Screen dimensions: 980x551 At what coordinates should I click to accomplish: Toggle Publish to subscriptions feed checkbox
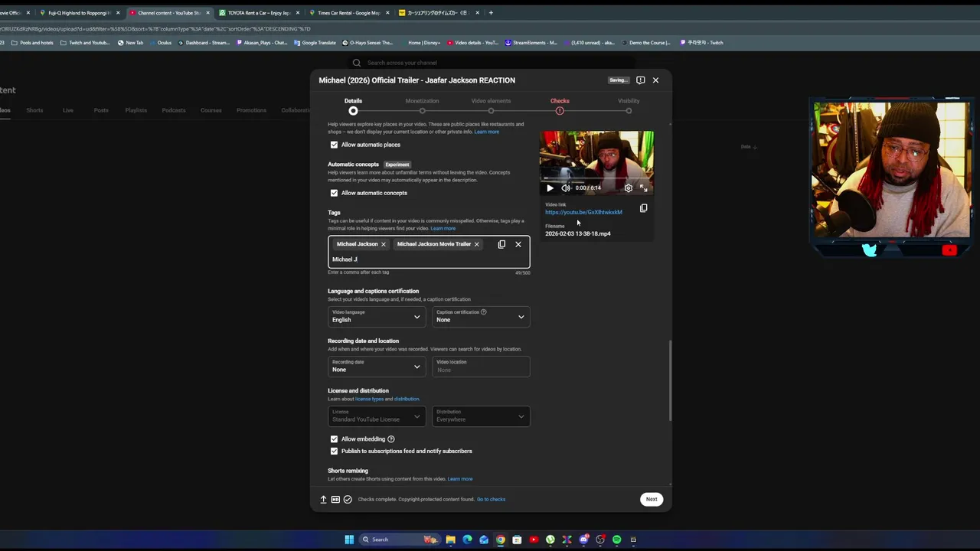[x=334, y=452]
